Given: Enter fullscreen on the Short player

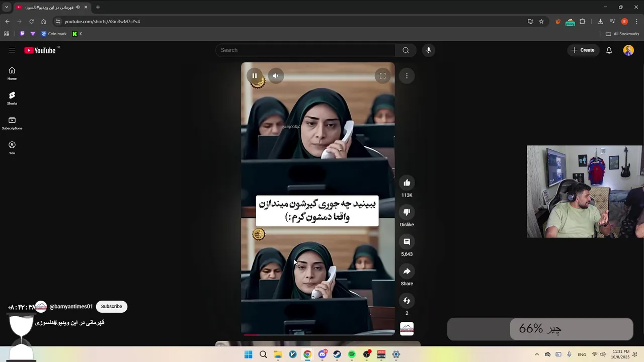Looking at the screenshot, I should pyautogui.click(x=382, y=76).
